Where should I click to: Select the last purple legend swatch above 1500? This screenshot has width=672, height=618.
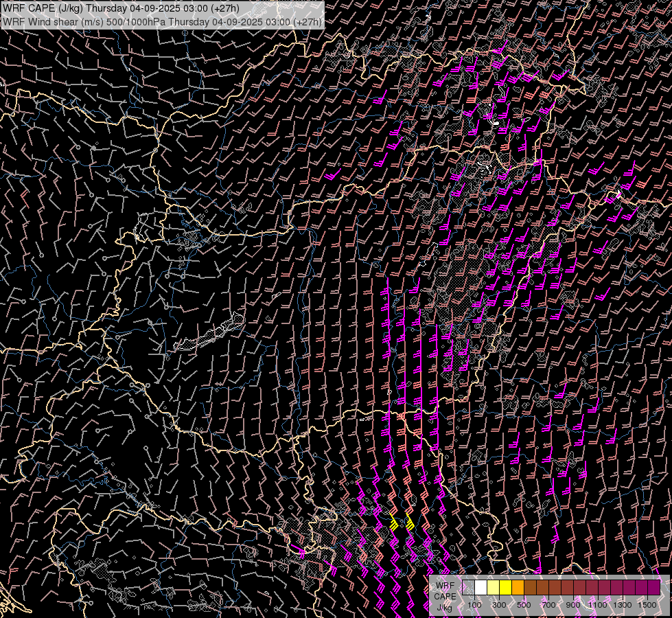coord(653,588)
